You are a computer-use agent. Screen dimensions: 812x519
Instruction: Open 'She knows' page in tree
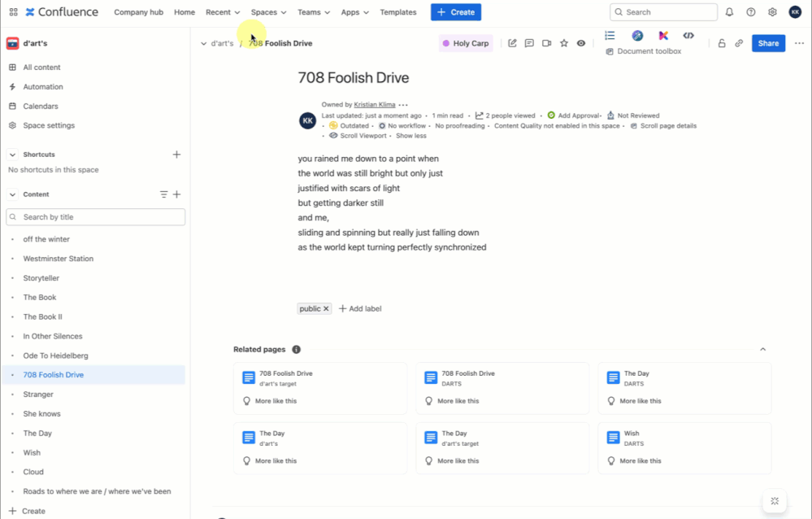41,414
